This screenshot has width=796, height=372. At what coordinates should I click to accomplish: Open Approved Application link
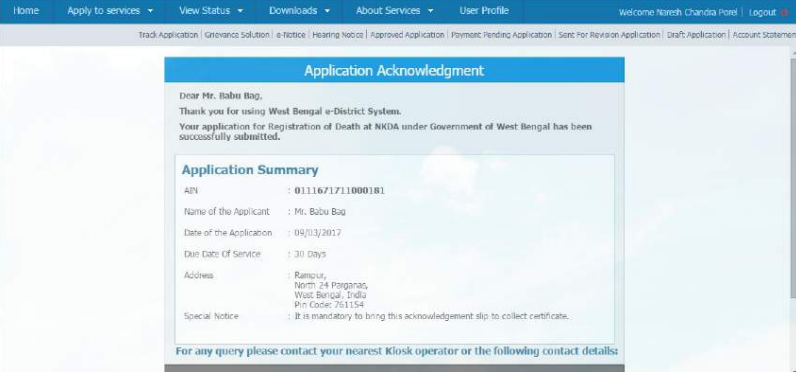pos(407,35)
